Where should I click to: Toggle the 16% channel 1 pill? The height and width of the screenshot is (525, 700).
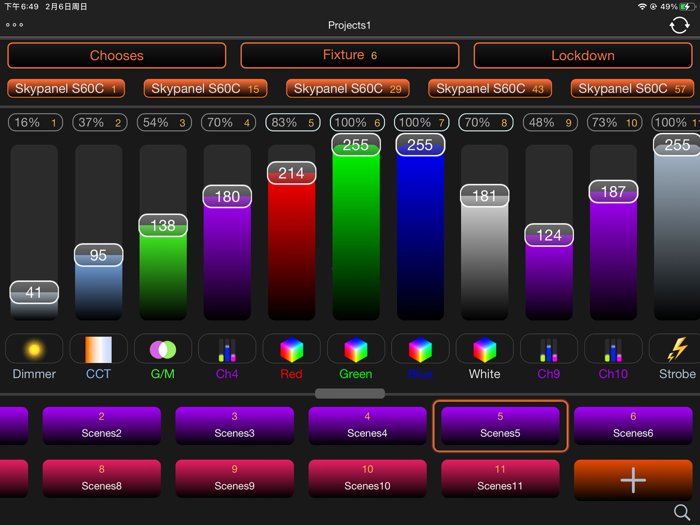pos(35,122)
